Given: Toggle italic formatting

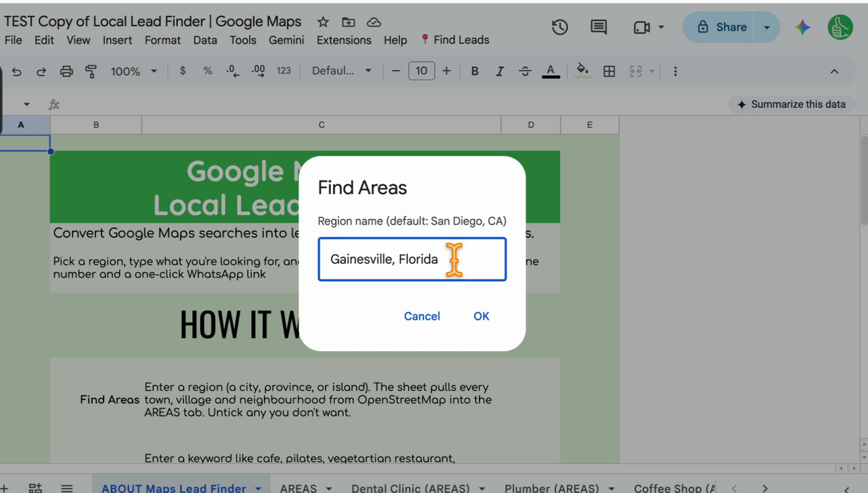Looking at the screenshot, I should click(x=500, y=71).
